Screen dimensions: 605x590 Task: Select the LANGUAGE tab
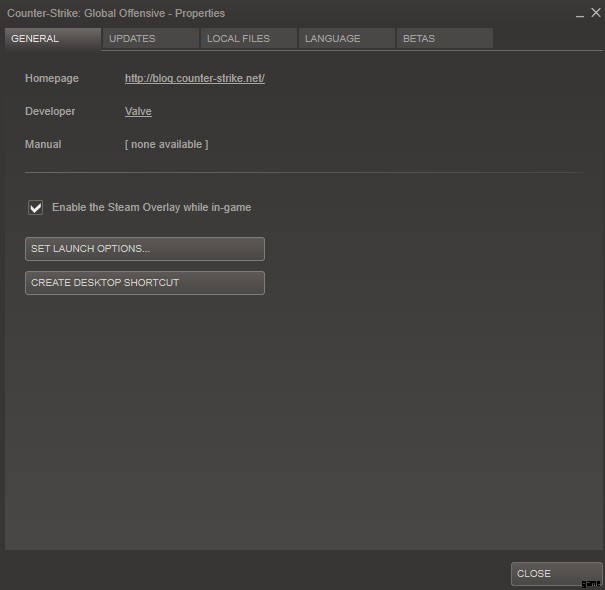pos(344,39)
